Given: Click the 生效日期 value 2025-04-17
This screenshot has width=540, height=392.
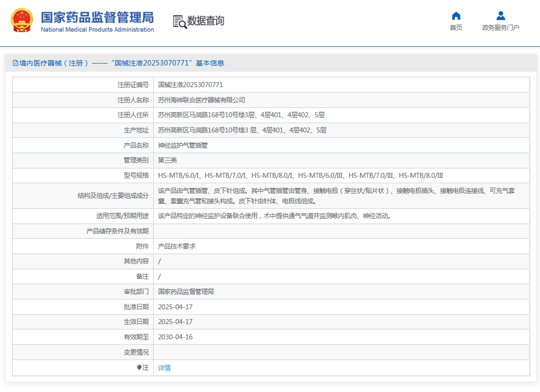Looking at the screenshot, I should (x=175, y=322).
